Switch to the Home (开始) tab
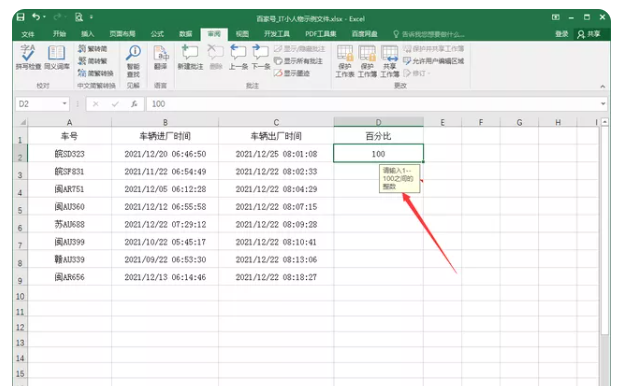Viewport: 623px width, 386px height. 59,34
